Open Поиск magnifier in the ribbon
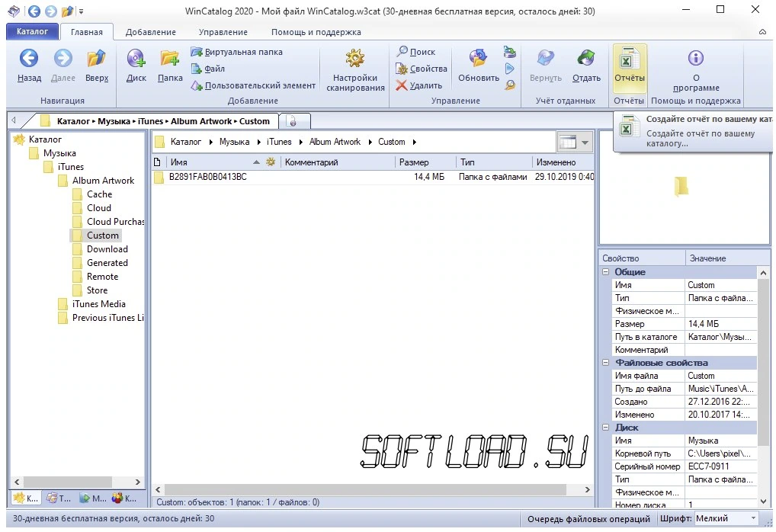This screenshot has height=532, width=776. pyautogui.click(x=415, y=52)
